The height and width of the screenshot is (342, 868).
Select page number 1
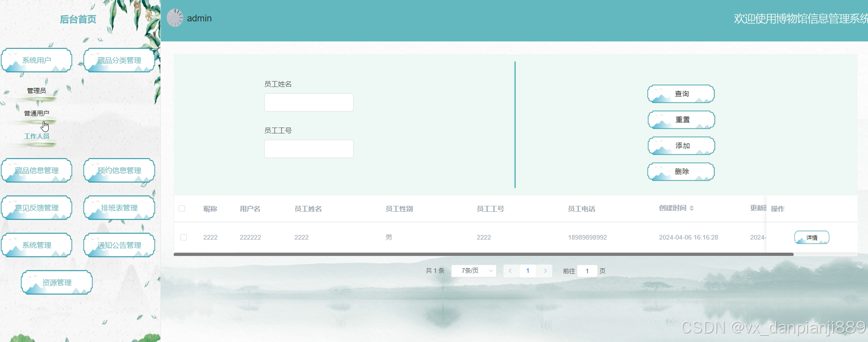(528, 271)
